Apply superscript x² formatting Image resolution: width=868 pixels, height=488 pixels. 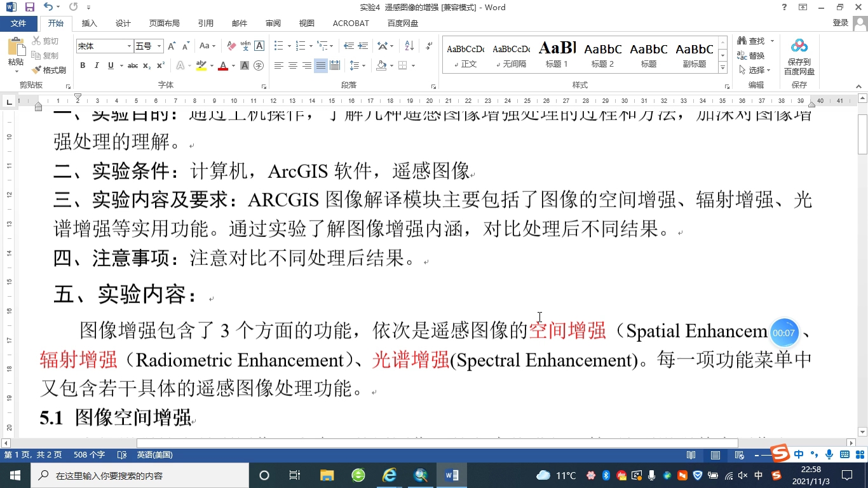[161, 65]
